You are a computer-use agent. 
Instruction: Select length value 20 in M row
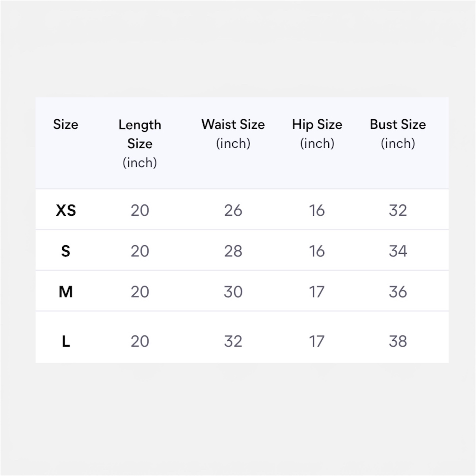pyautogui.click(x=140, y=292)
